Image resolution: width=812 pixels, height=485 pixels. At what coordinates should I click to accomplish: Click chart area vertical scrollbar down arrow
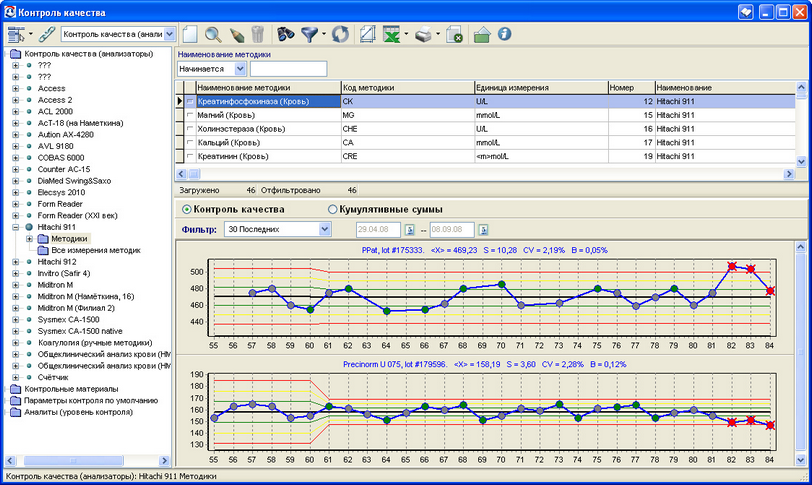coord(801,460)
